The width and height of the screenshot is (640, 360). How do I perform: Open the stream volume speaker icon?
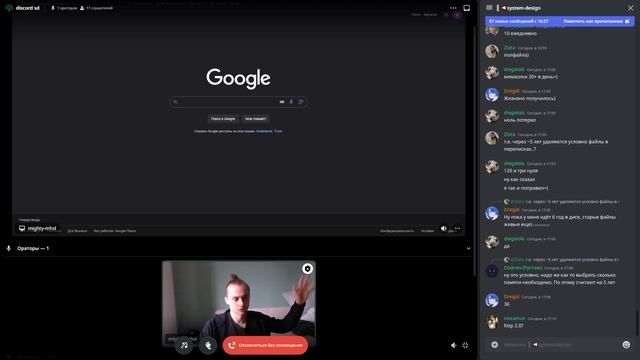pos(444,229)
